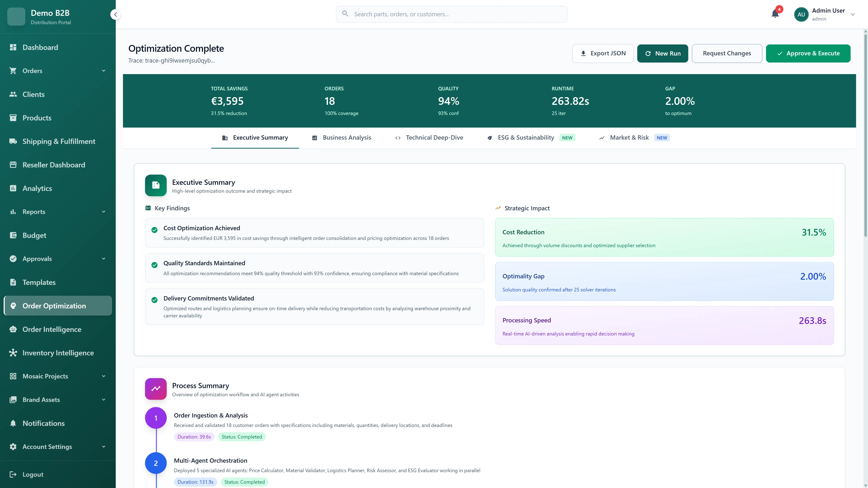Click the search magnifier icon
868x488 pixels.
click(345, 14)
